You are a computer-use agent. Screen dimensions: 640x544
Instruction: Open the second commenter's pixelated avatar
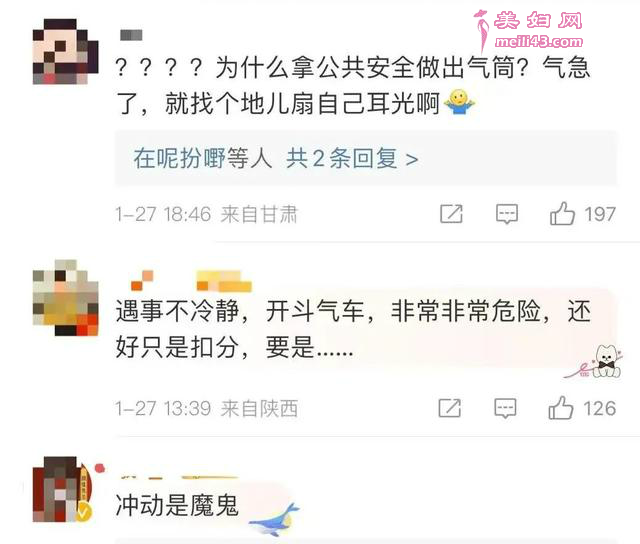(65, 298)
